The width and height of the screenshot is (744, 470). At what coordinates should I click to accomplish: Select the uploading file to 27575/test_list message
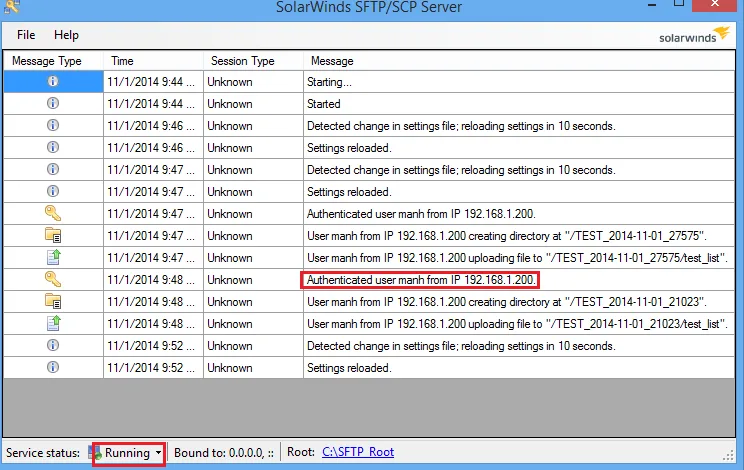[517, 258]
